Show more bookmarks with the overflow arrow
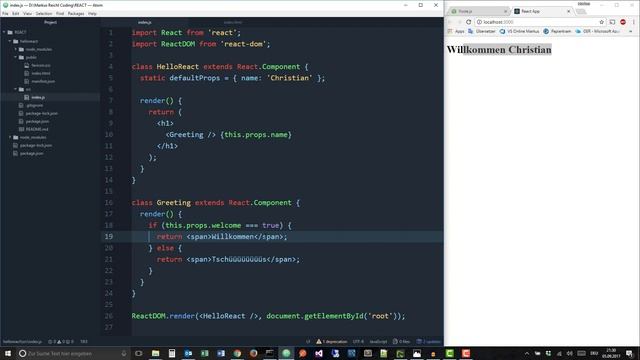The height and width of the screenshot is (360, 640). coord(631,31)
